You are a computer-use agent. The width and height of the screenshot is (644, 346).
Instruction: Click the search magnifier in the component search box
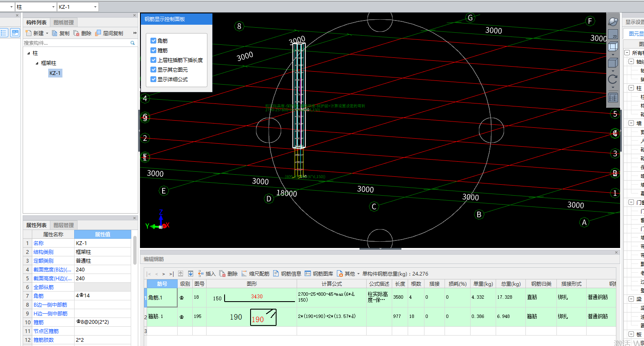point(133,43)
